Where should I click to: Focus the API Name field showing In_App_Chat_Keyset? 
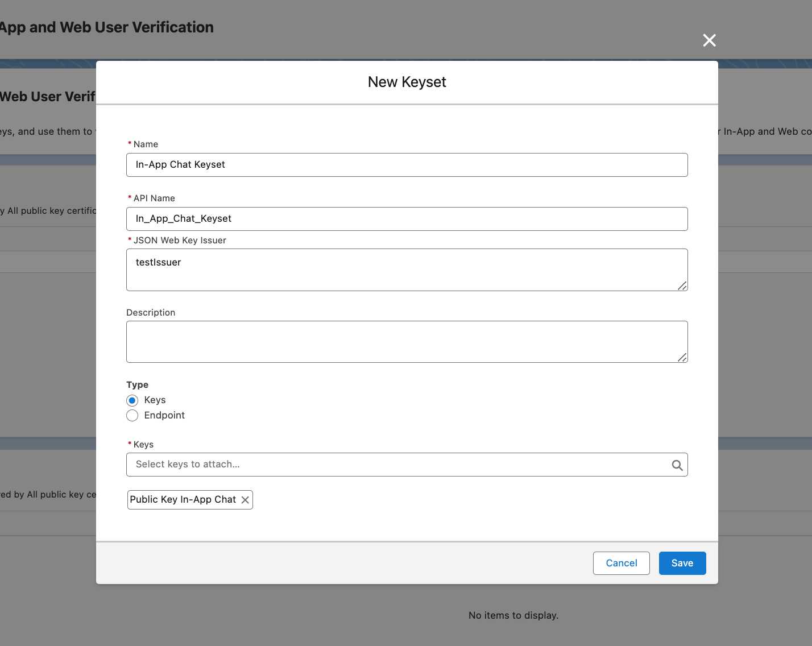pyautogui.click(x=407, y=219)
